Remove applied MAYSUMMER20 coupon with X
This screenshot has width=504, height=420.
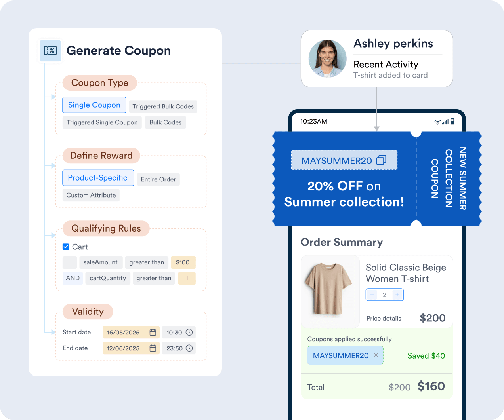(x=376, y=355)
